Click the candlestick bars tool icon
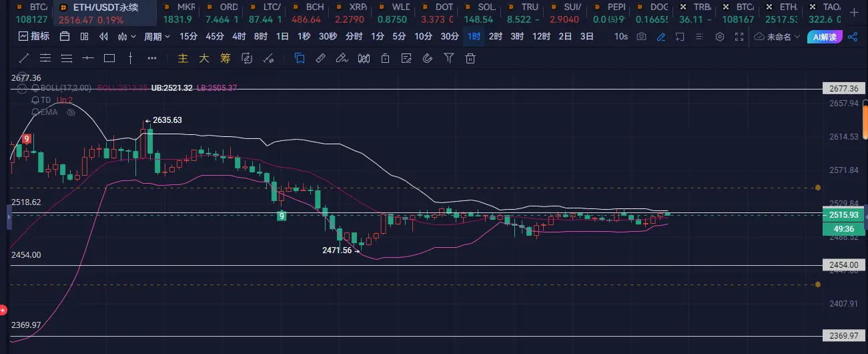The height and width of the screenshot is (354, 868). point(364,58)
